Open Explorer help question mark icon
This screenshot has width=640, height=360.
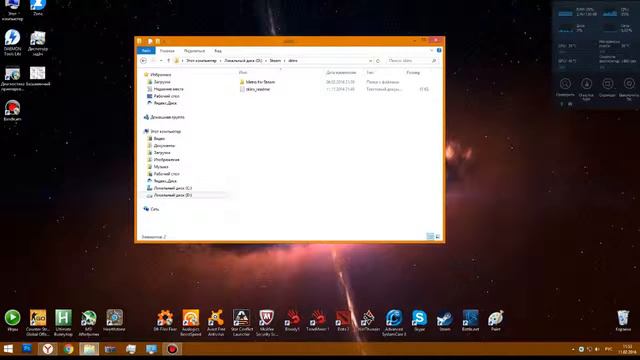point(439,50)
